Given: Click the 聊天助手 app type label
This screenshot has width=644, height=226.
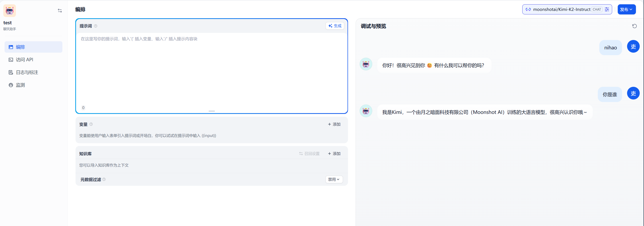Looking at the screenshot, I should (10, 29).
